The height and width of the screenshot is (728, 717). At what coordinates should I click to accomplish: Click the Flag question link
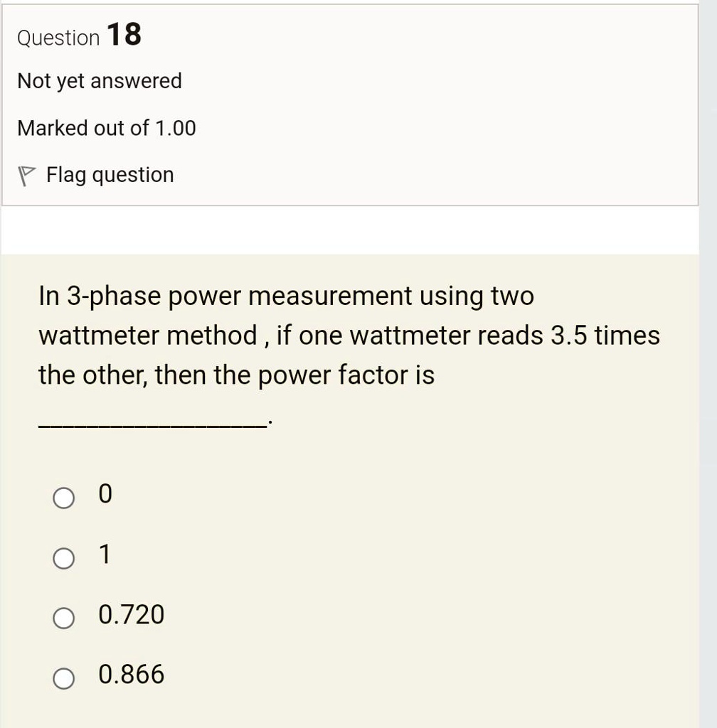coord(110,174)
